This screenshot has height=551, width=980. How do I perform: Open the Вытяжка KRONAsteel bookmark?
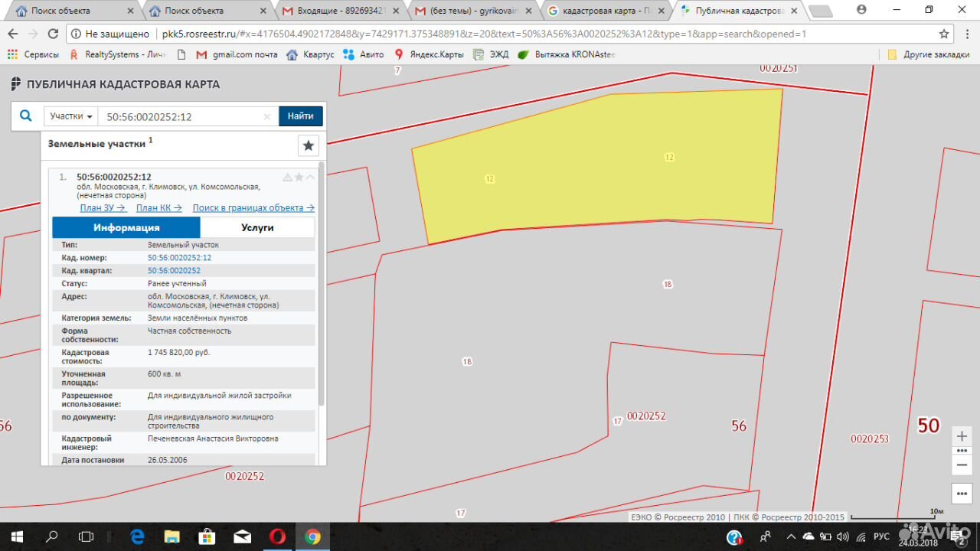point(567,54)
